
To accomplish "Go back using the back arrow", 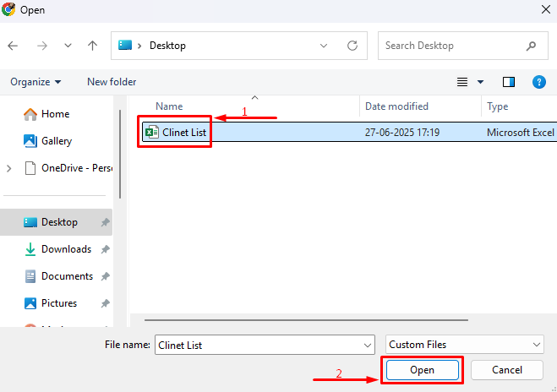I will pos(13,46).
